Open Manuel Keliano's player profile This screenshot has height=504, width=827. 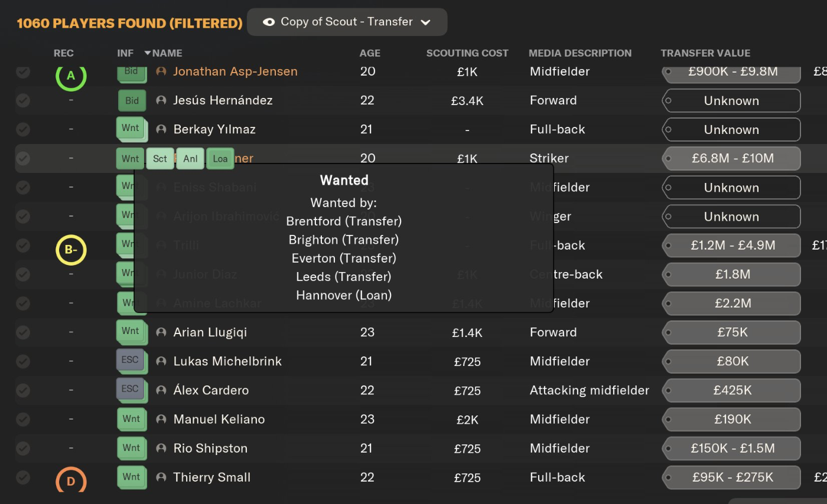[x=219, y=419]
